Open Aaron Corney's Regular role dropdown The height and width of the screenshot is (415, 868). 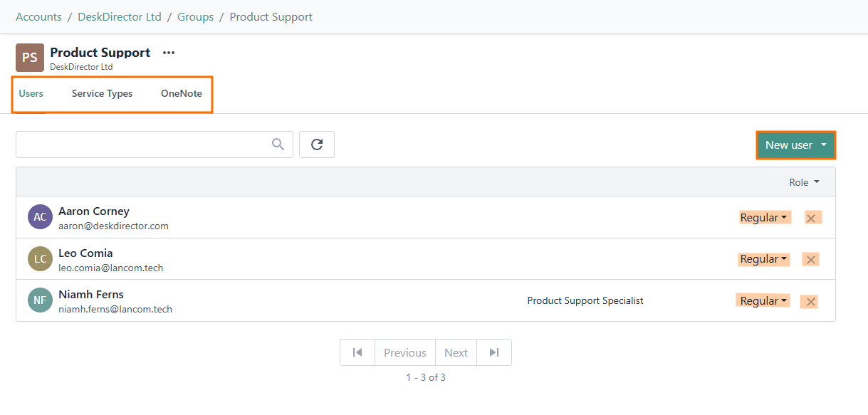pos(765,218)
